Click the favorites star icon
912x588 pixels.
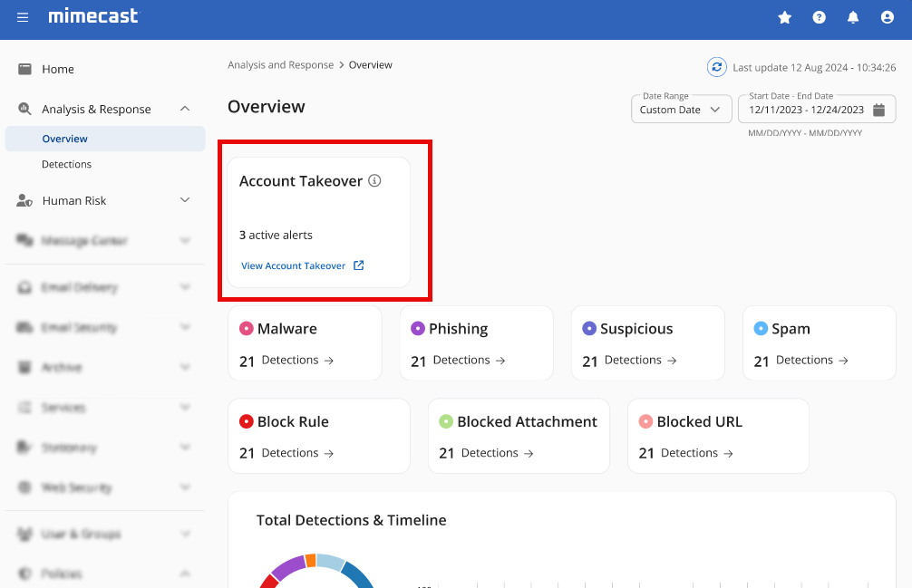coord(785,17)
